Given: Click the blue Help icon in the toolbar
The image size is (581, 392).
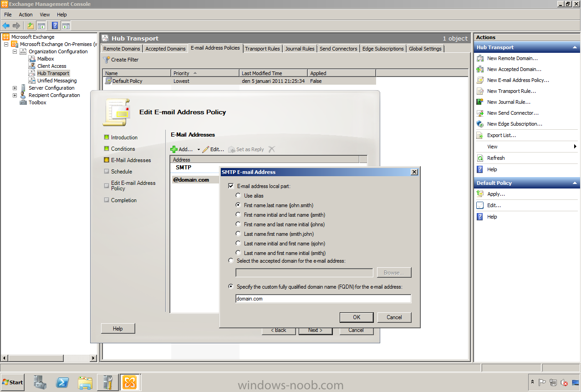Looking at the screenshot, I should point(55,25).
